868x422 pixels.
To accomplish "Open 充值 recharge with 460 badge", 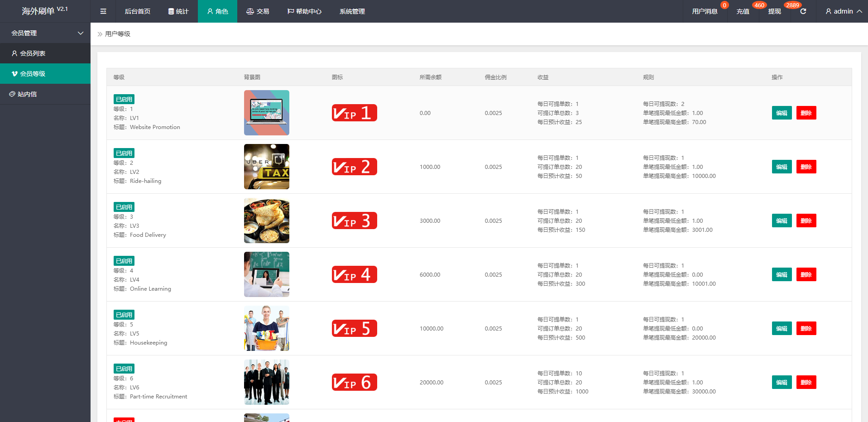I will pyautogui.click(x=743, y=11).
